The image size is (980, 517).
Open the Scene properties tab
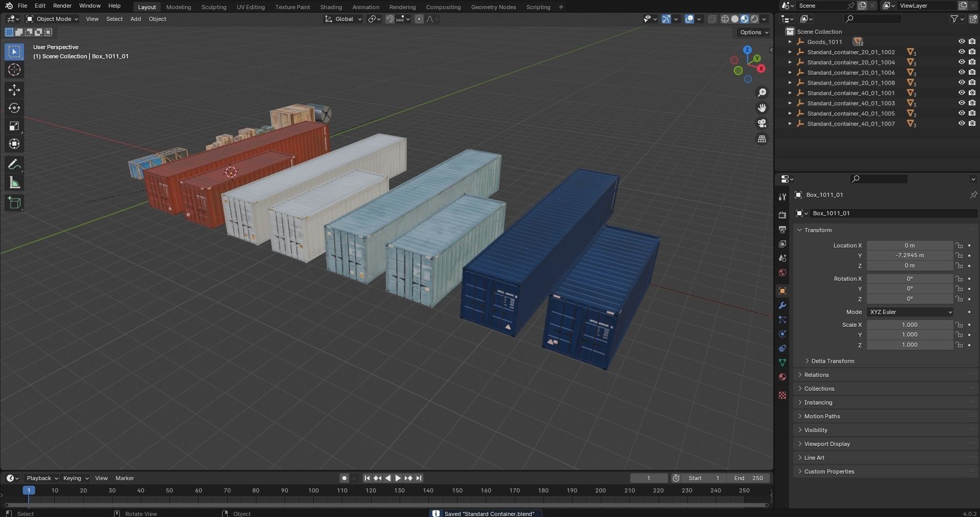coord(782,258)
